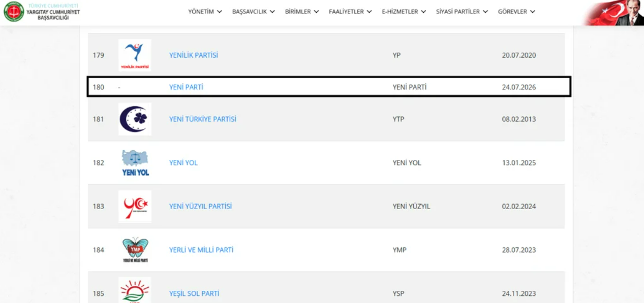Expand the BİRİMLER menu chevron
This screenshot has width=644, height=303.
pyautogui.click(x=316, y=12)
